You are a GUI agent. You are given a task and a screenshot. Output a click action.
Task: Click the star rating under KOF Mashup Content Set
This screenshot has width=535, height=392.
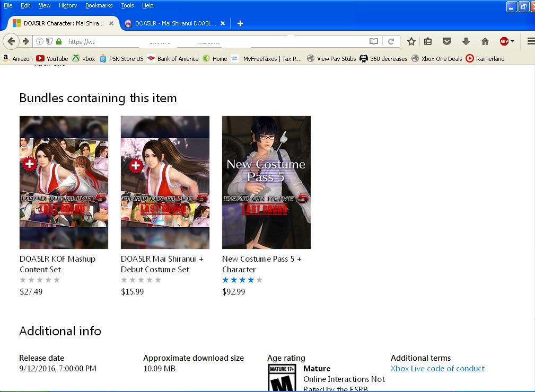[40, 280]
